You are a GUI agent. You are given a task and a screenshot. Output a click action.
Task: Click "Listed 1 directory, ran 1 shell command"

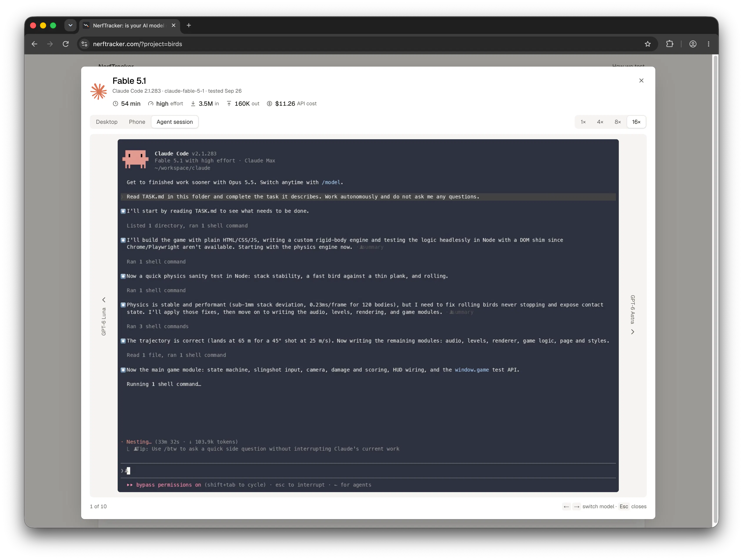(187, 226)
